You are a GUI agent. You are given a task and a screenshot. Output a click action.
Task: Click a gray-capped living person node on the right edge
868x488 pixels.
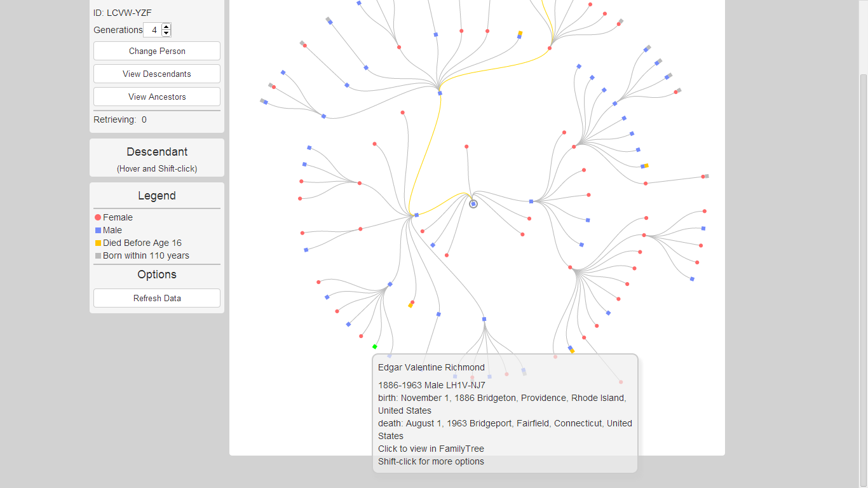[707, 177]
